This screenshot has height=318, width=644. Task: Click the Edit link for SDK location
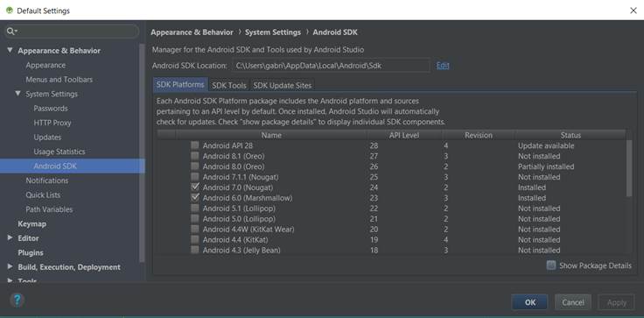pos(443,66)
